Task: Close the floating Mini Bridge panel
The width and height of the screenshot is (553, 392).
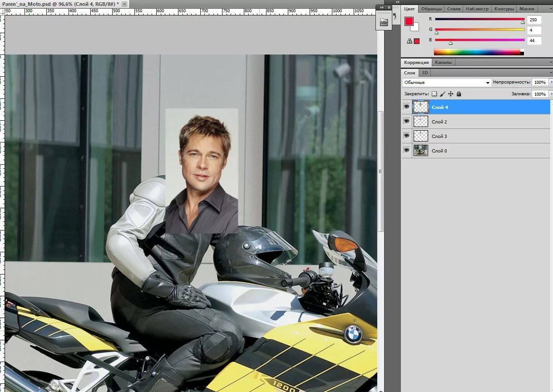Action: [389, 7]
